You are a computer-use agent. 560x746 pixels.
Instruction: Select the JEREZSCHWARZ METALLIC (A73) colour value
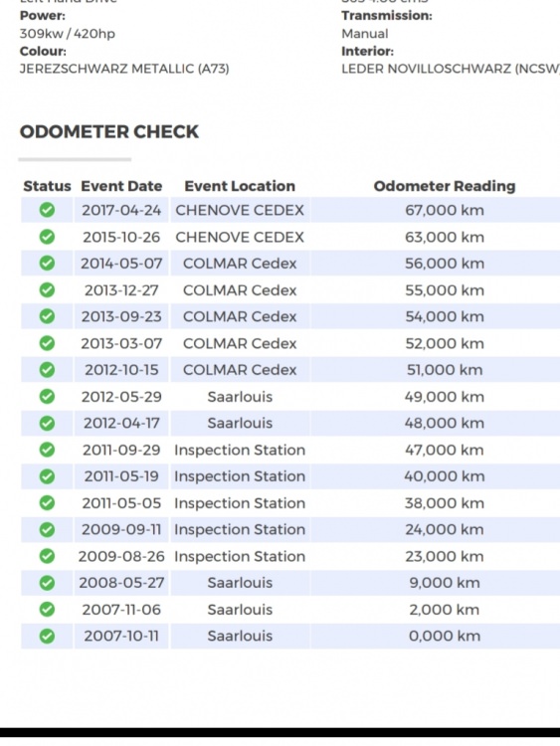pos(124,69)
